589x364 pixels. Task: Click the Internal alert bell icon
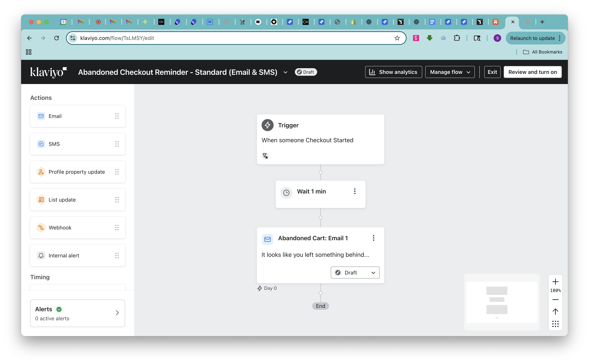tap(41, 255)
